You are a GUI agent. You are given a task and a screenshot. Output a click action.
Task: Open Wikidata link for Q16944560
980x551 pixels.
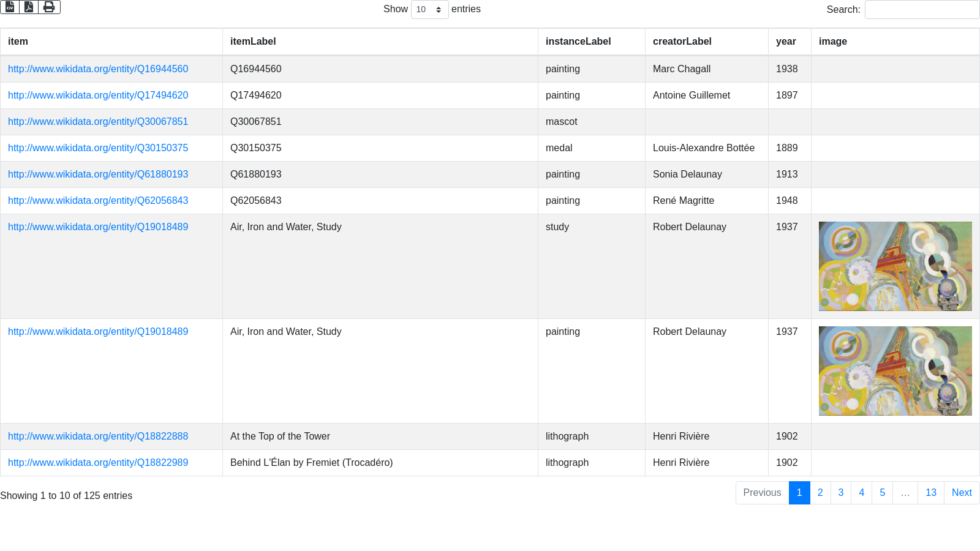(x=98, y=69)
